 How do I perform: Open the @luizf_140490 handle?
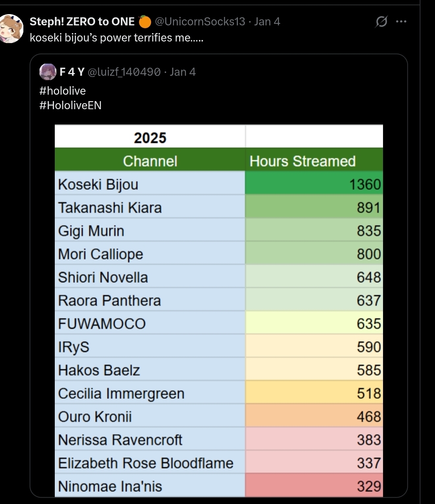pyautogui.click(x=124, y=72)
